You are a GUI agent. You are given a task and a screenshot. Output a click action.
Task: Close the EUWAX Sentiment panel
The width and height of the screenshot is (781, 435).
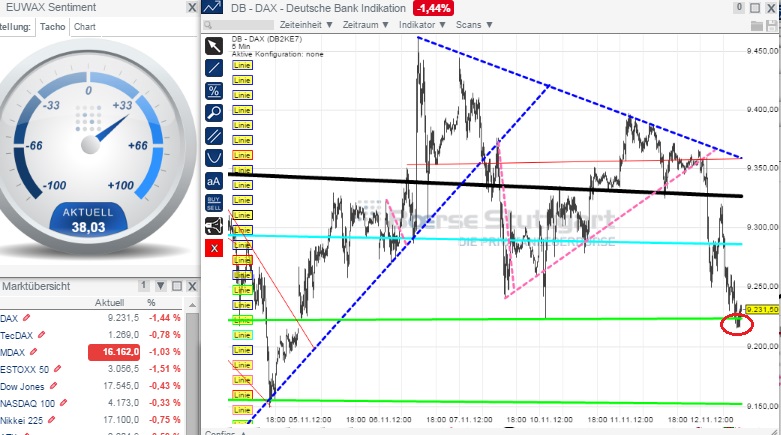(x=192, y=7)
